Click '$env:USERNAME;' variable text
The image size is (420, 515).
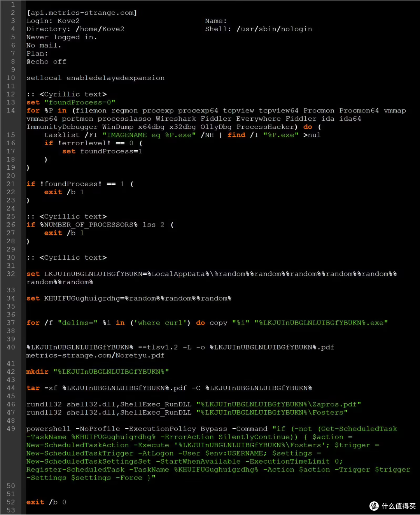pos(236,453)
